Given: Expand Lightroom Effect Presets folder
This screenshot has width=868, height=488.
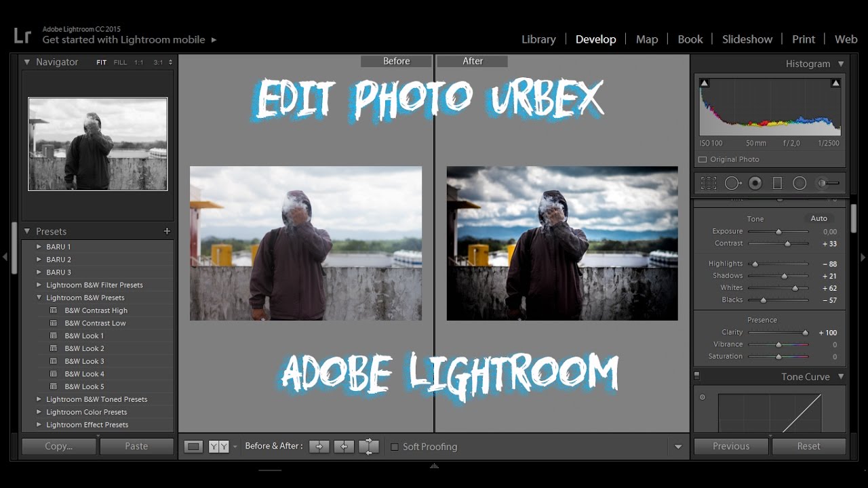Looking at the screenshot, I should click(x=39, y=425).
